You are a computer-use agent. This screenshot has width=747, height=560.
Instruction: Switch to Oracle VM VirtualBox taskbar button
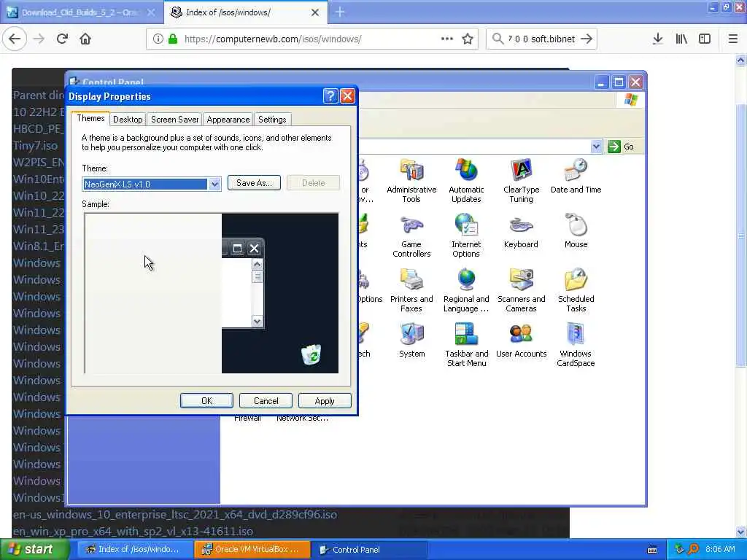point(252,550)
